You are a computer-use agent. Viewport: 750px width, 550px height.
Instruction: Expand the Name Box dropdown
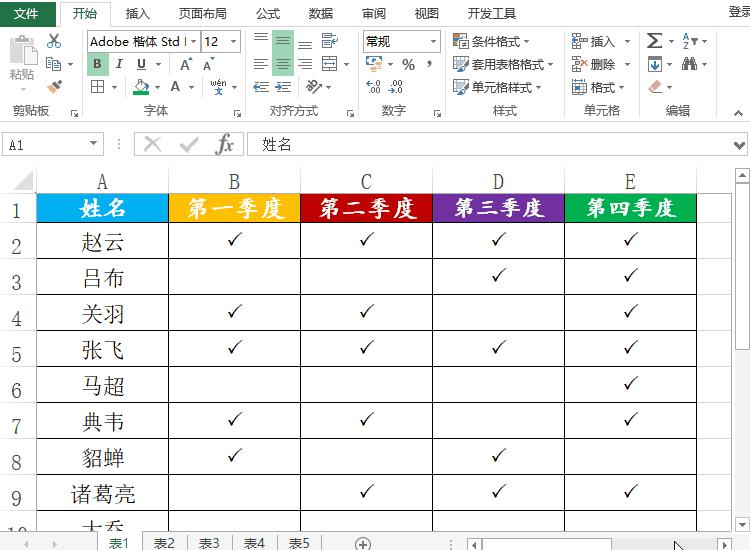[x=93, y=144]
